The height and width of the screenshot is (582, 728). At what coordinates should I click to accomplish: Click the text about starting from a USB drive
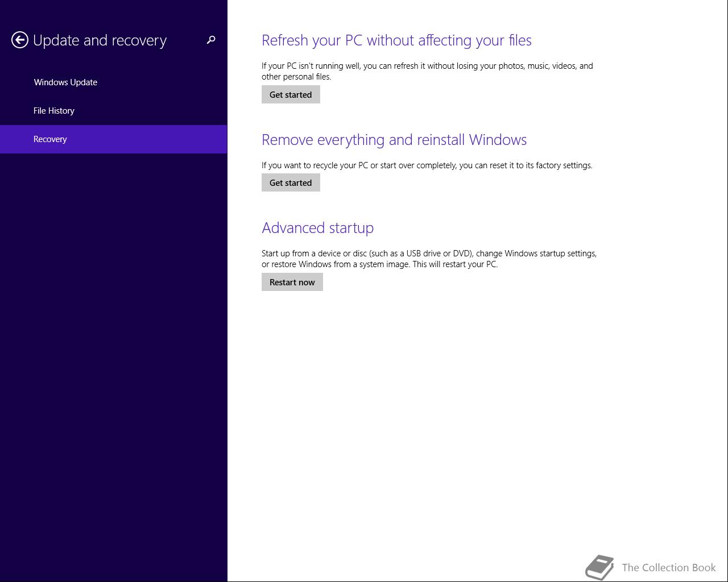pos(429,259)
